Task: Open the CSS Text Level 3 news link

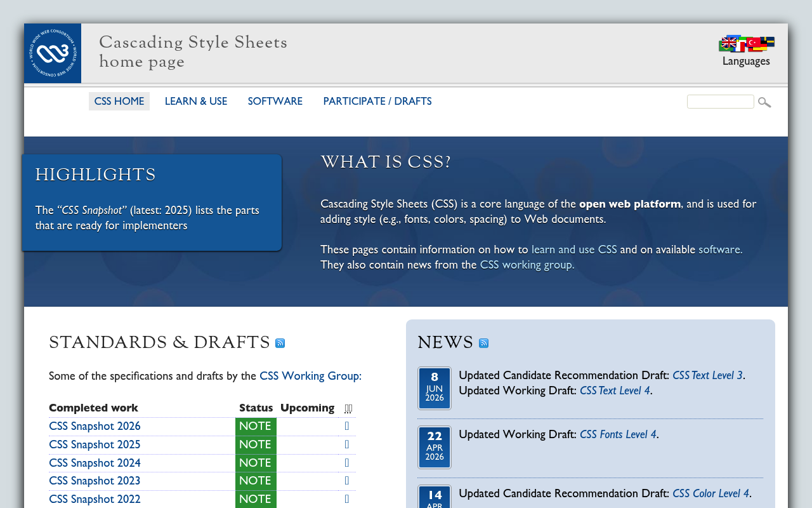Action: (x=707, y=375)
